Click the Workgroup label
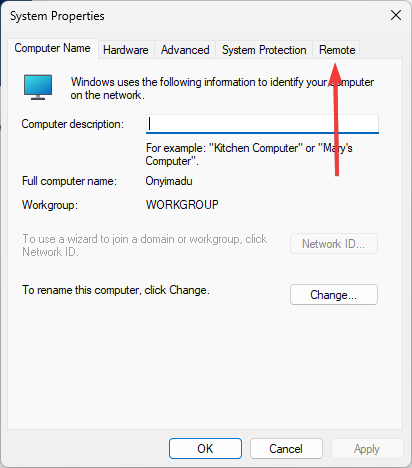This screenshot has height=468, width=412. 50,205
